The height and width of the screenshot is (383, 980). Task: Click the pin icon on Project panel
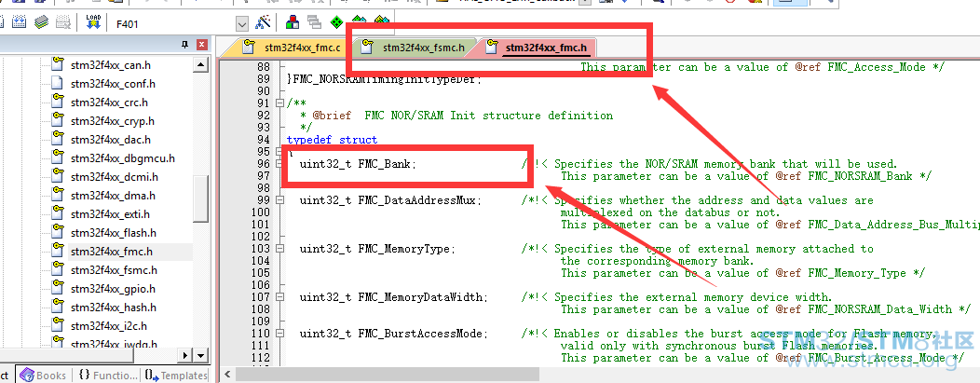pyautogui.click(x=185, y=45)
